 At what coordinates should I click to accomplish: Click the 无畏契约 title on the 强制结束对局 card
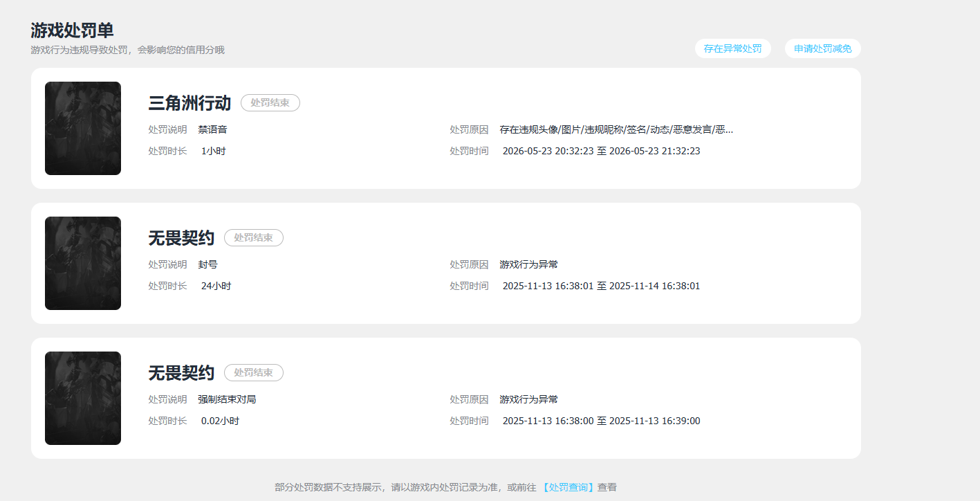(181, 373)
